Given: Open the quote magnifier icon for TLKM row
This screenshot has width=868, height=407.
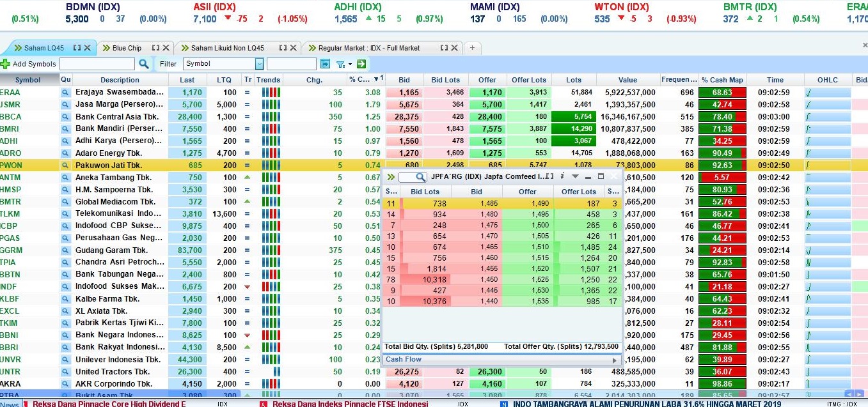Looking at the screenshot, I should (x=65, y=214).
